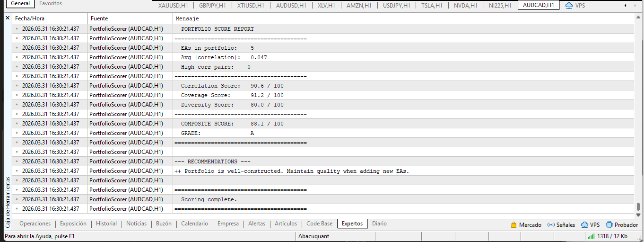Select the 'Correlation Score: 90.6 / 100' row
The image size is (644, 242).
323,86
